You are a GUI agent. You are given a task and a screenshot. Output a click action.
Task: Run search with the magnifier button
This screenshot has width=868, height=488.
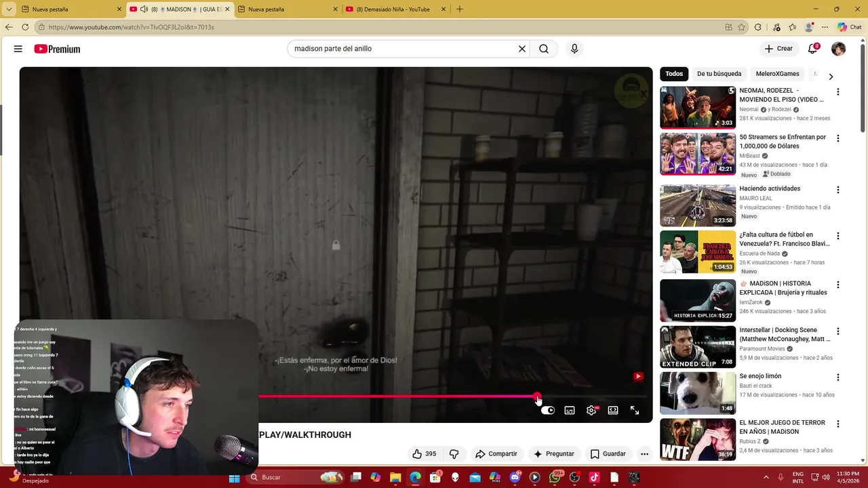544,49
